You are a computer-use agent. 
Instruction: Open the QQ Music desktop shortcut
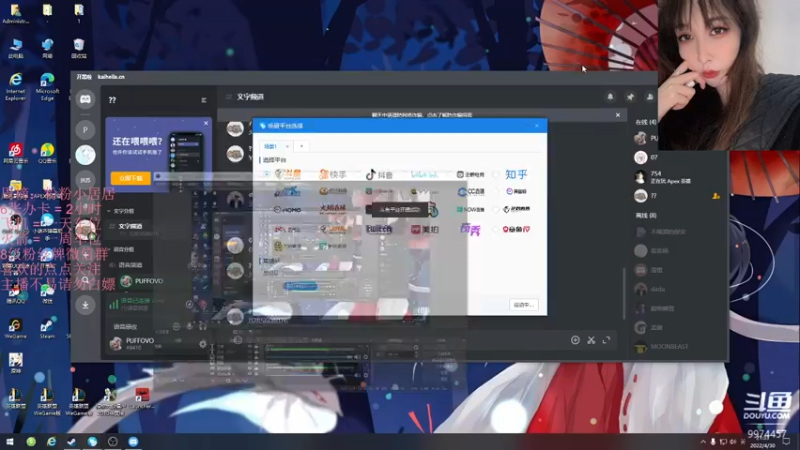tap(47, 153)
